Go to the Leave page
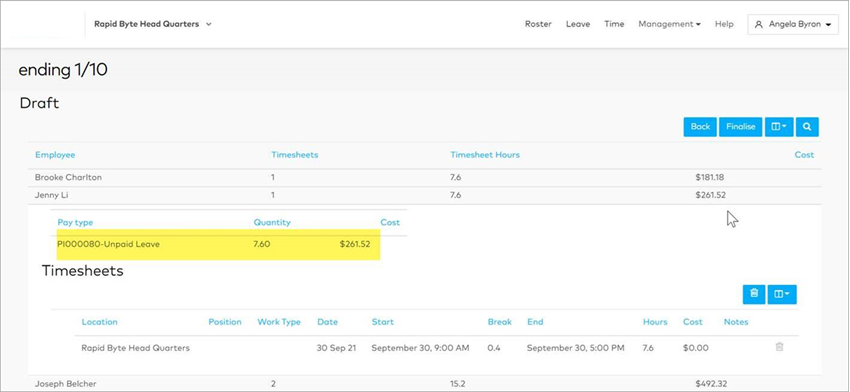This screenshot has width=850, height=392. tap(578, 24)
